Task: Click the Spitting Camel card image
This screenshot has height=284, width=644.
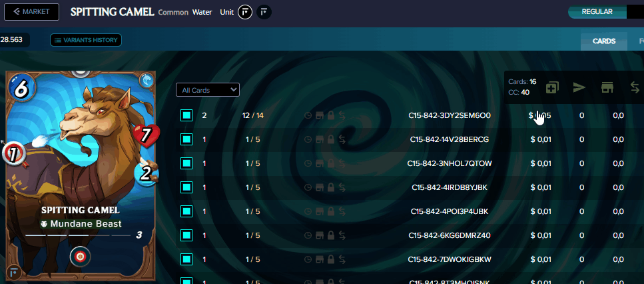Action: click(81, 176)
